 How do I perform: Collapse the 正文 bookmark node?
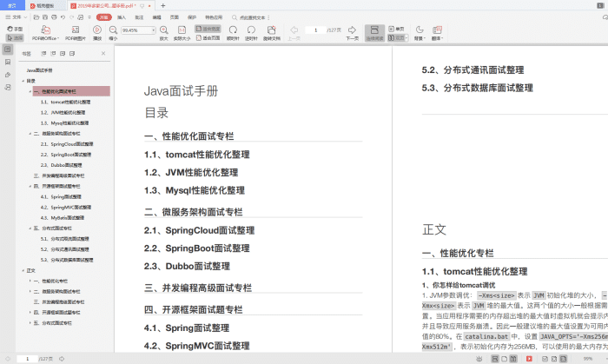23,270
